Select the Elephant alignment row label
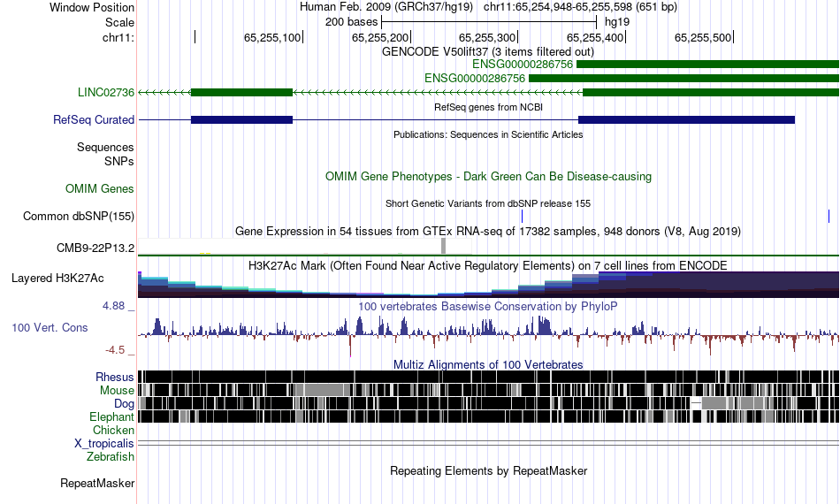The width and height of the screenshot is (840, 504). (x=111, y=416)
